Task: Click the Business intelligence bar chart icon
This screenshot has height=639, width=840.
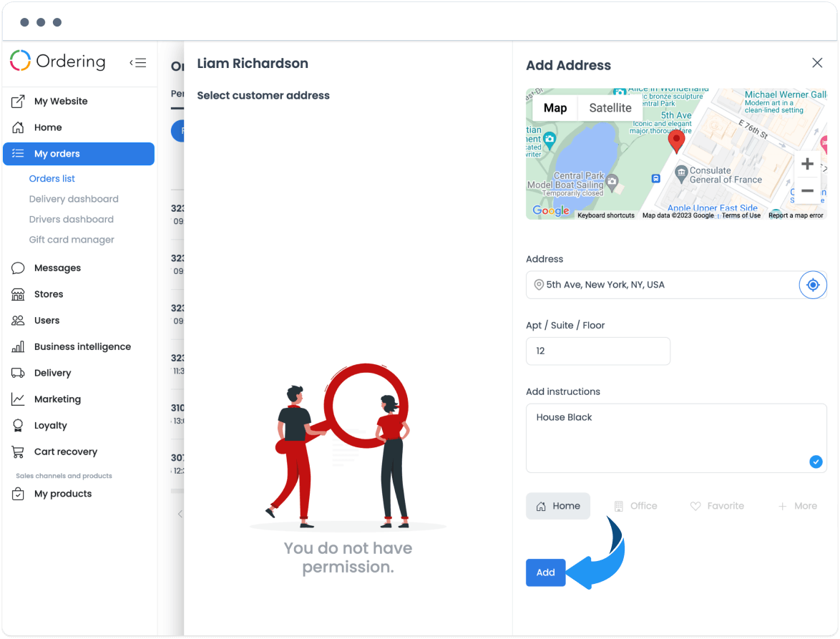Action: [18, 346]
